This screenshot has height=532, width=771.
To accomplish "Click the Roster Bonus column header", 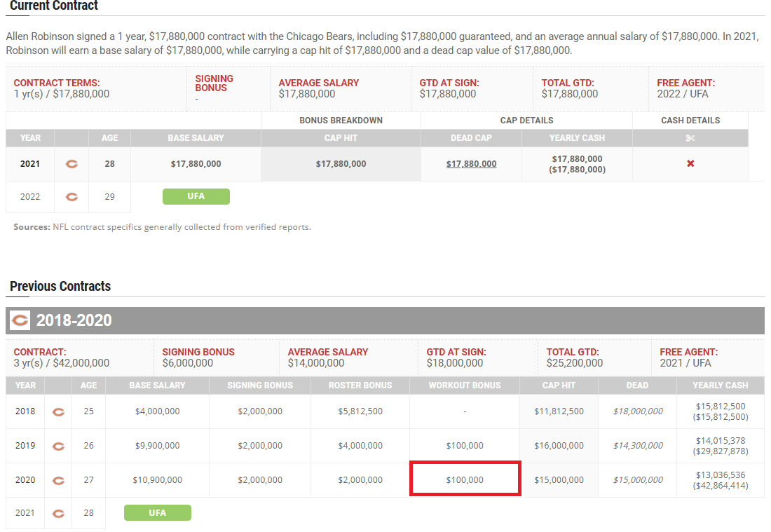I will click(360, 385).
